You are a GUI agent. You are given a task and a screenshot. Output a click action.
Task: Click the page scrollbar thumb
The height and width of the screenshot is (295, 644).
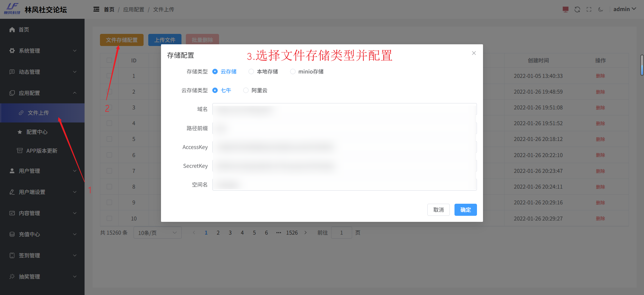[x=642, y=65]
